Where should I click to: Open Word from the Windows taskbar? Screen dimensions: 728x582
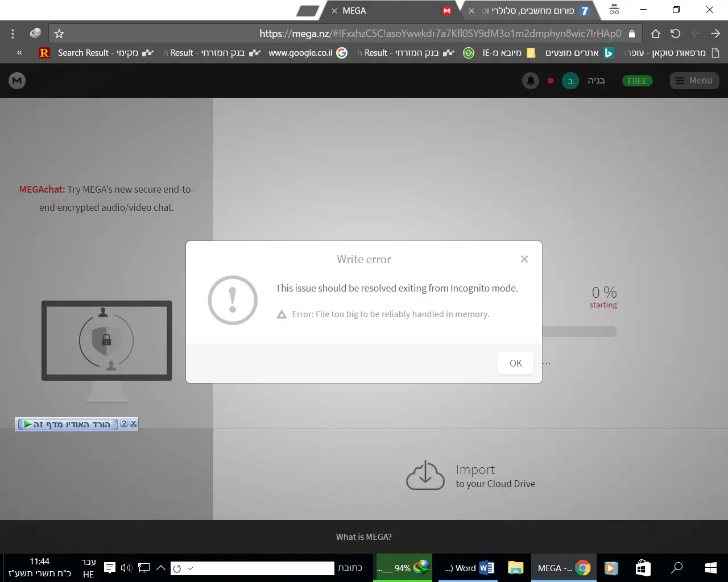click(x=470, y=568)
